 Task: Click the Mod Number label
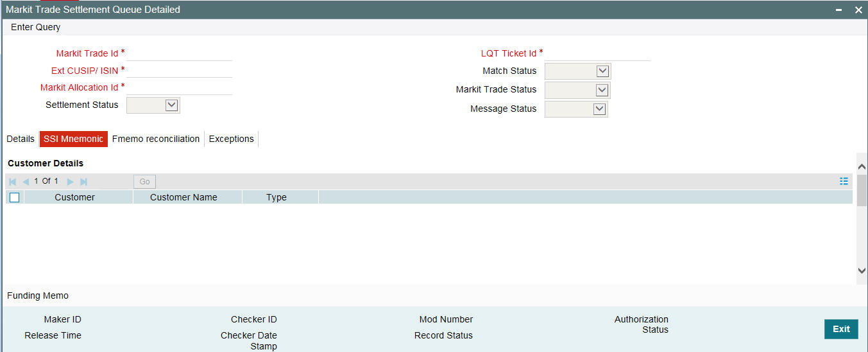click(x=447, y=319)
